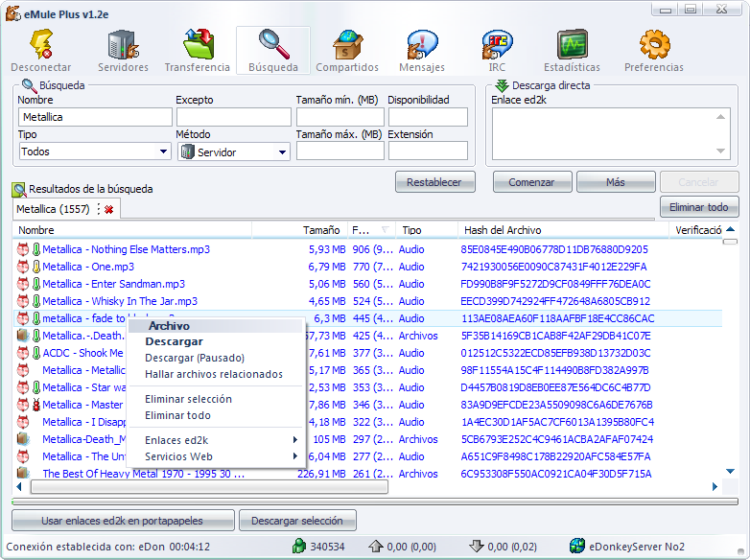The image size is (750, 560).
Task: Click the Desconectar lightning icon
Action: coord(41,46)
